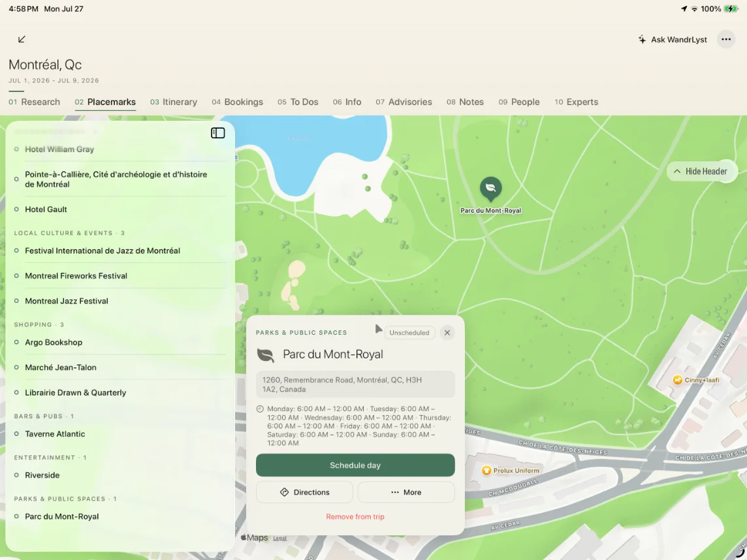
Task: Toggle the sidebar panel icon
Action: click(217, 133)
